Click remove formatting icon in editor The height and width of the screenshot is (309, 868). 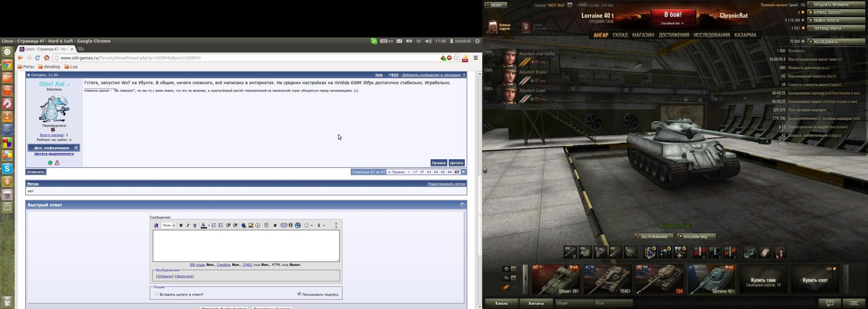tap(156, 225)
